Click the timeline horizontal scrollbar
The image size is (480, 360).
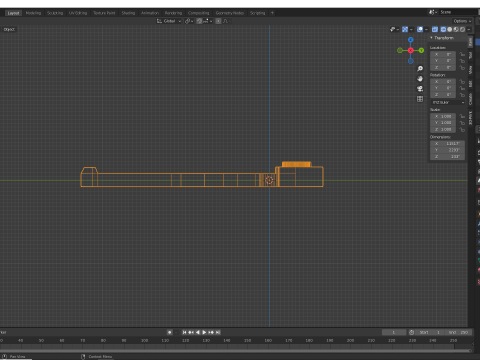click(235, 350)
